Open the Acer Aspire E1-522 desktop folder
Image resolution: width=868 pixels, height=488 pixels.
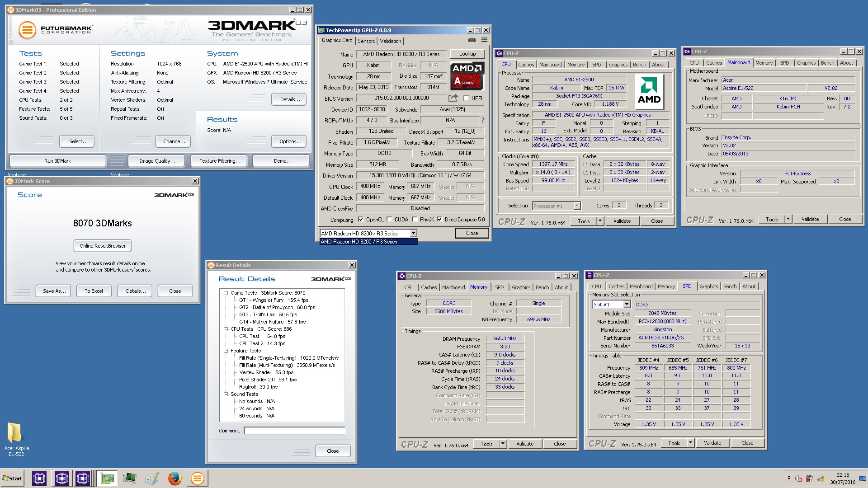(x=16, y=438)
